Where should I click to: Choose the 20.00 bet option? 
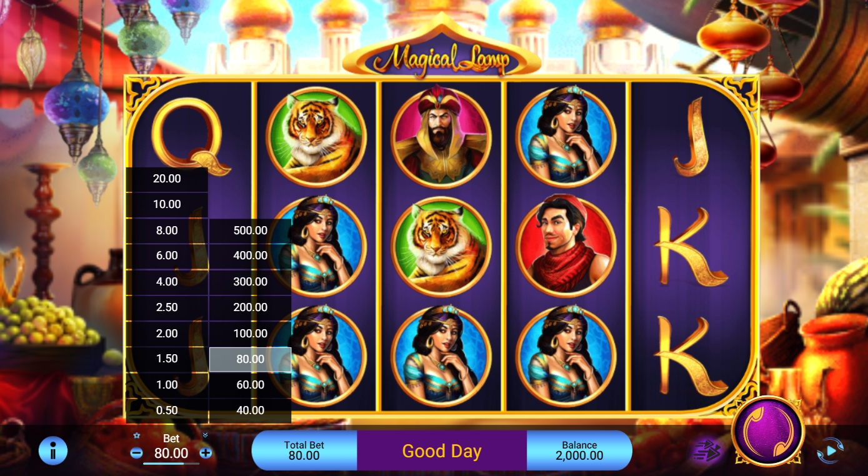[x=167, y=179]
